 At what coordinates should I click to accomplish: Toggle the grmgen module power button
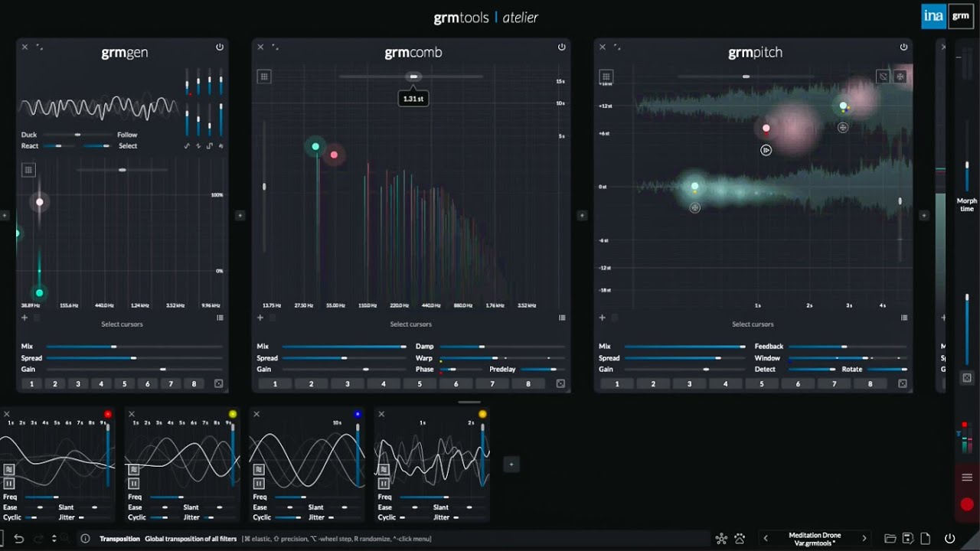(x=220, y=47)
